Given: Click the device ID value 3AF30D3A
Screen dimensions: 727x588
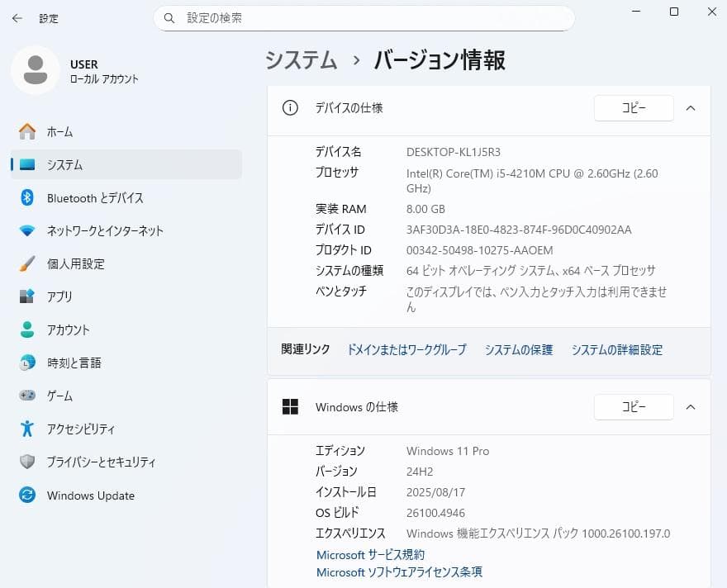Looking at the screenshot, I should click(519, 230).
